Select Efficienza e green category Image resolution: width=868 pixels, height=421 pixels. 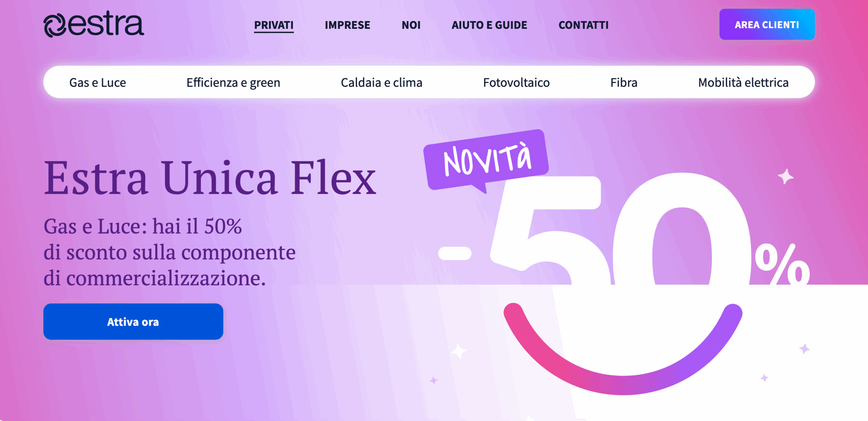pyautogui.click(x=233, y=82)
